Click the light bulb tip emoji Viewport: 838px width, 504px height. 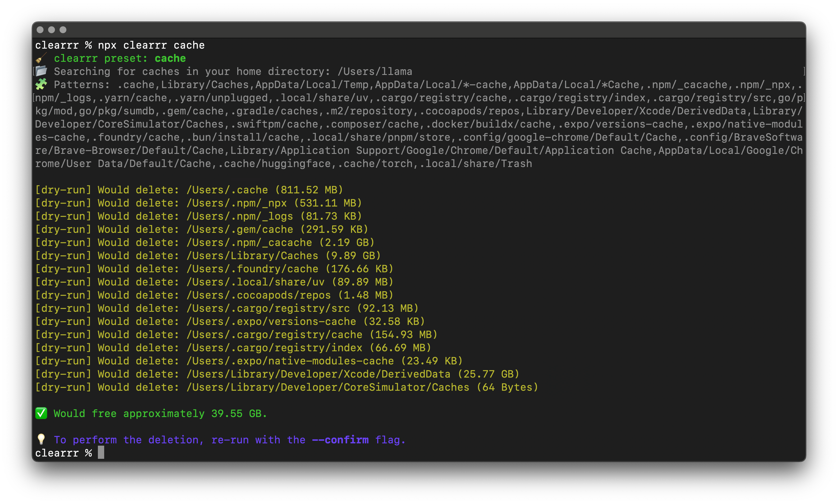coord(41,439)
